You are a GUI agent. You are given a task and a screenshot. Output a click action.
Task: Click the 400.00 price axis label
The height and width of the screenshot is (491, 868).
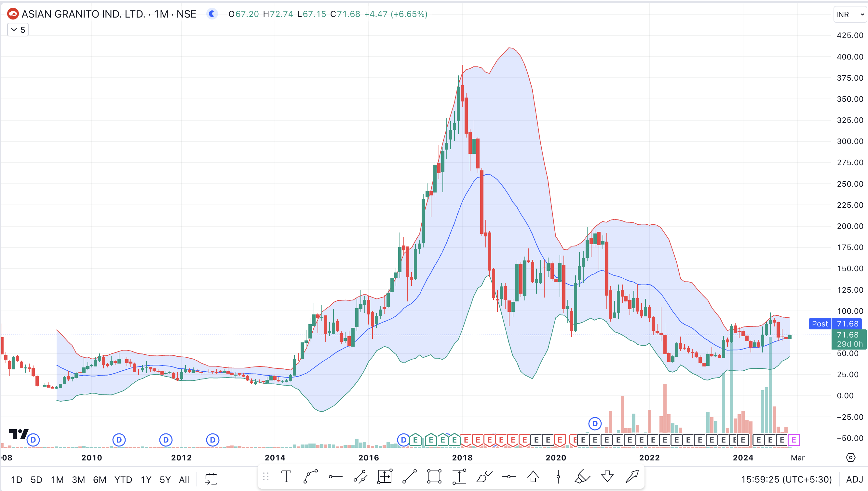pyautogui.click(x=849, y=57)
